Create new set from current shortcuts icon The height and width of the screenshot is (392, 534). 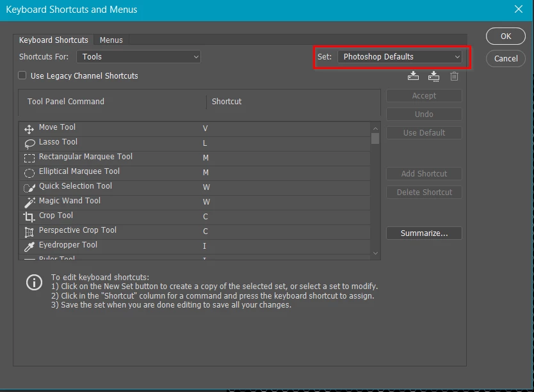[x=433, y=76]
